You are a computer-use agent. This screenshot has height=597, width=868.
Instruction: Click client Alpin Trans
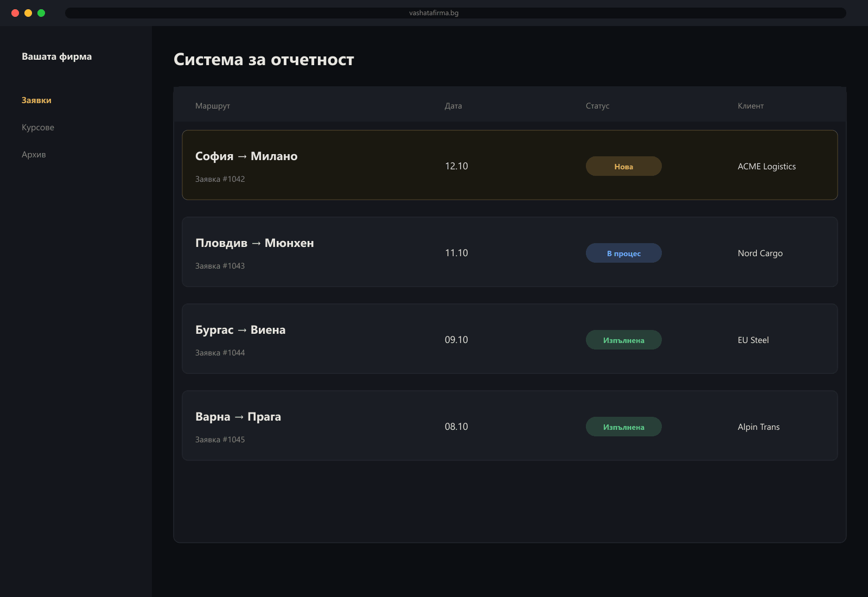click(758, 427)
